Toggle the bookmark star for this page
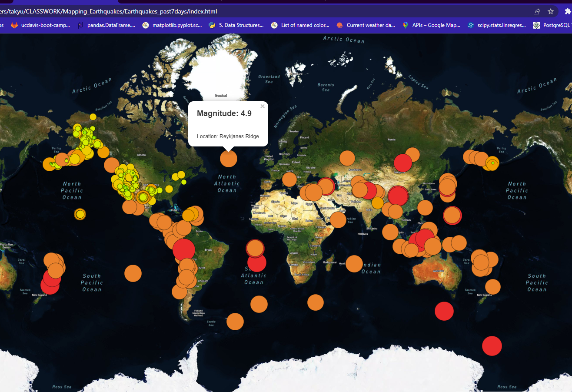This screenshot has width=572, height=392. coord(551,11)
